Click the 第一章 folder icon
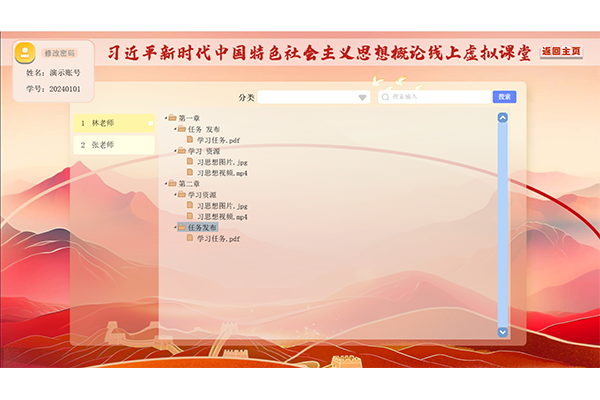 click(x=173, y=118)
